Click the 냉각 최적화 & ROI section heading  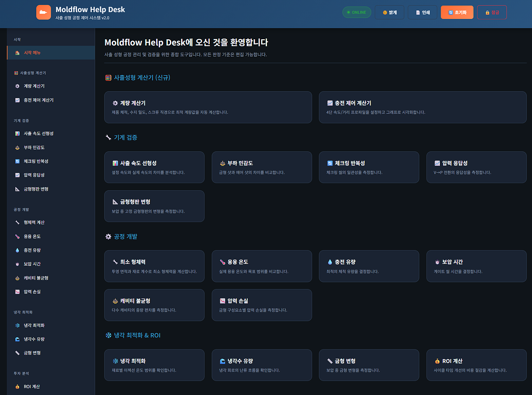[x=133, y=335]
